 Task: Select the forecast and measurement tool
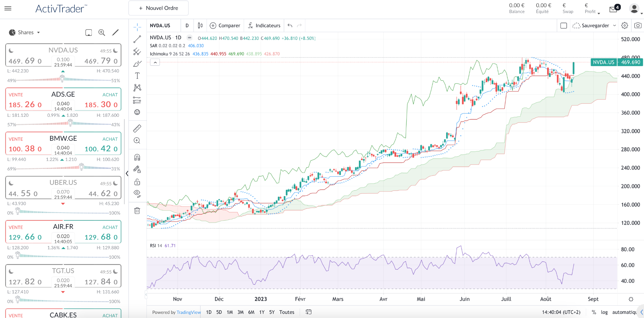tap(137, 100)
